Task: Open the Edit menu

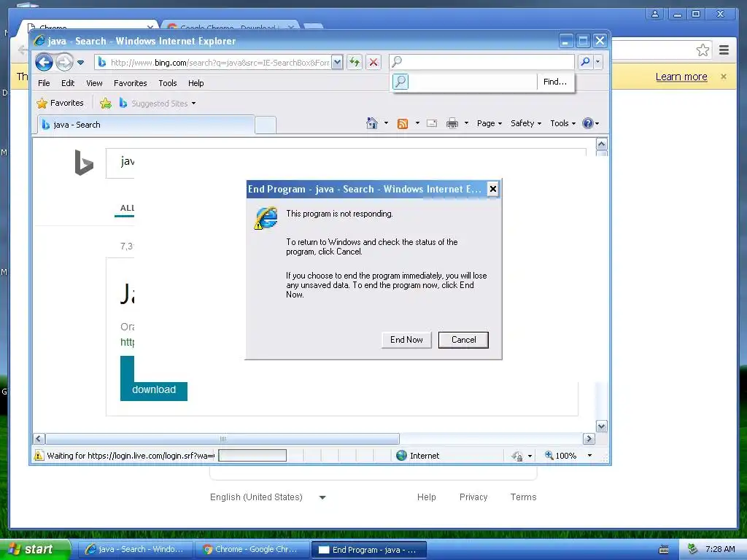Action: 68,83
